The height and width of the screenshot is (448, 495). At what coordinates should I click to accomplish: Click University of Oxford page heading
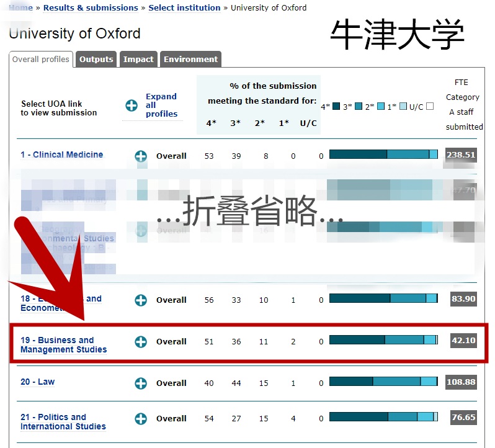[x=75, y=34]
